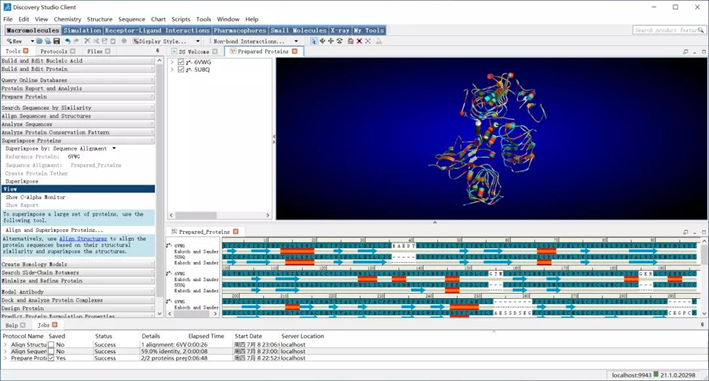709x381 pixels.
Task: Click Show C-alpha Monitor
Action: coord(35,197)
